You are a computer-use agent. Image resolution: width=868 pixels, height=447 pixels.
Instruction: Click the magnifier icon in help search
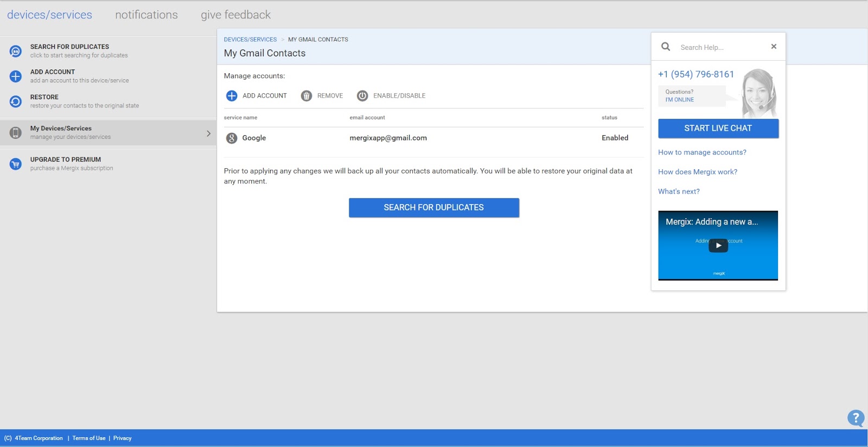coord(666,47)
